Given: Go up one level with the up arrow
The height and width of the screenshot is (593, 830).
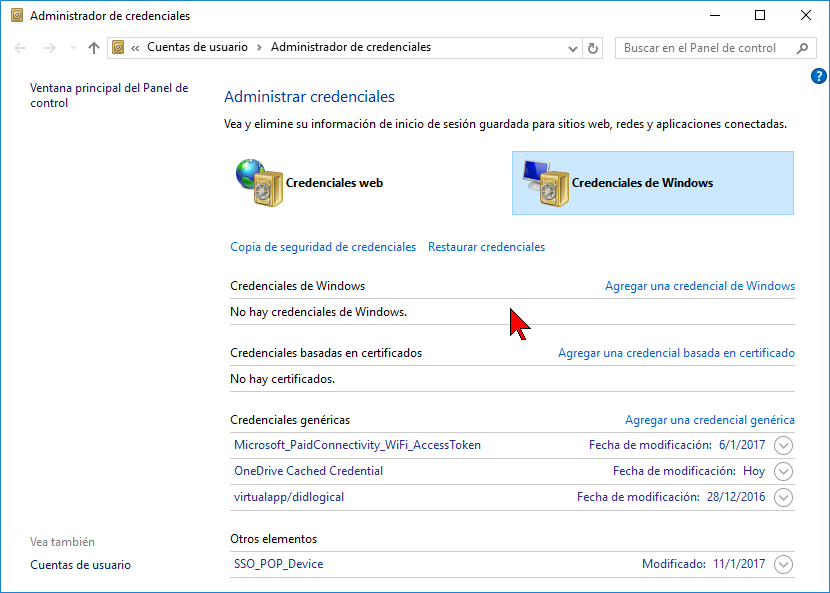Looking at the screenshot, I should 94,48.
